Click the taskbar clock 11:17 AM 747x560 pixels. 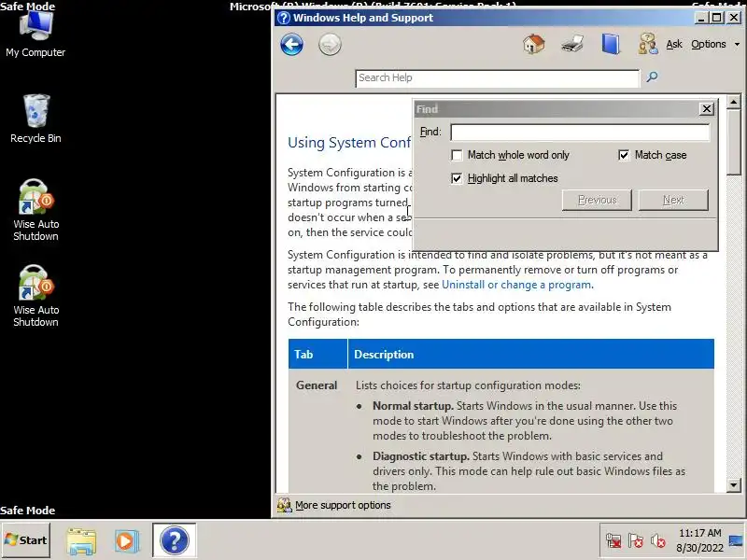point(699,533)
